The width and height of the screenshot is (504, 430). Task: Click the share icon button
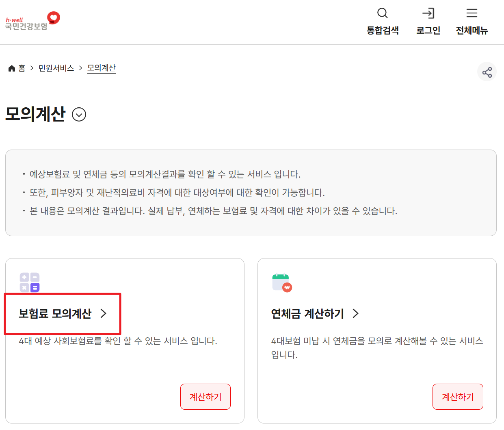pos(487,72)
